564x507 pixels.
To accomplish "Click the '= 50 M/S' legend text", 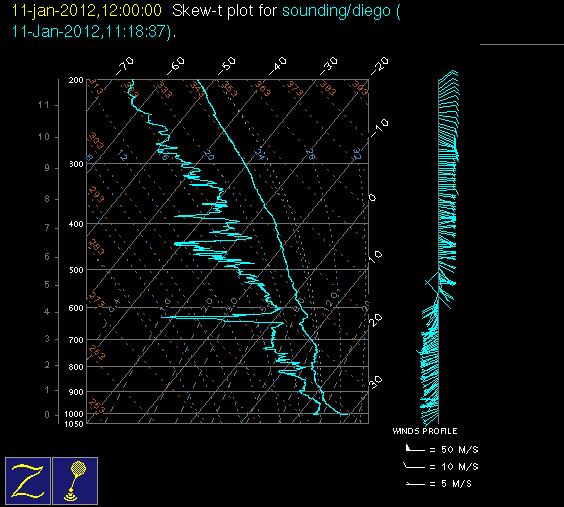I will [454, 449].
